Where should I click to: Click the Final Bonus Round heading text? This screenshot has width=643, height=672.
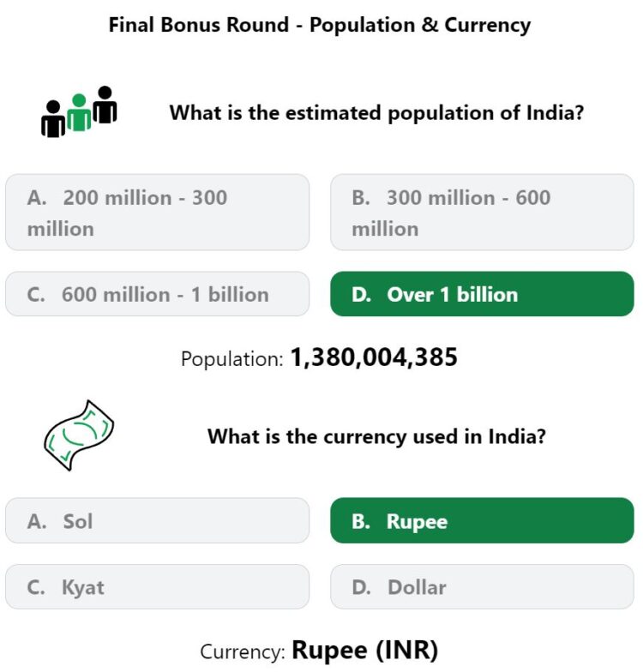(199, 24)
